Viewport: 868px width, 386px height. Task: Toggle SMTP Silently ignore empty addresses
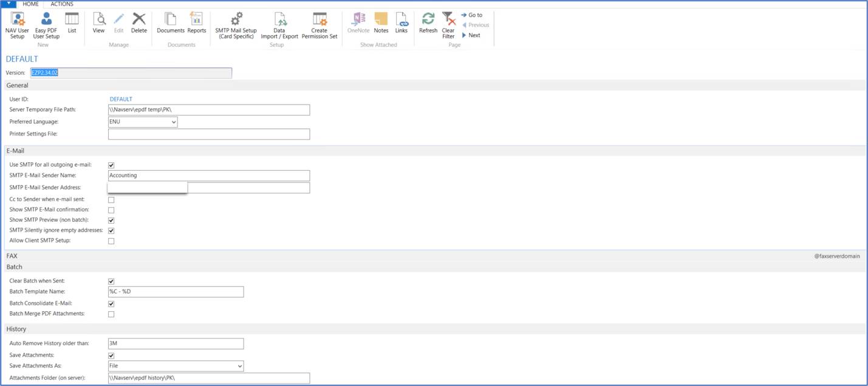[x=111, y=231]
